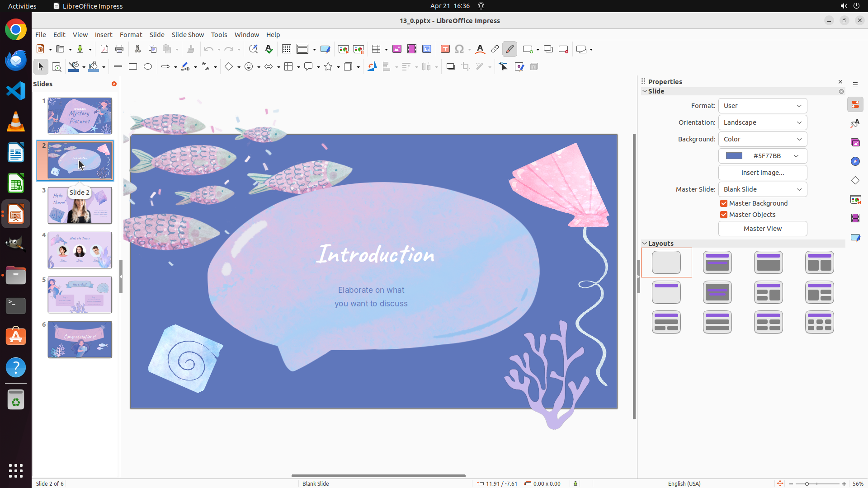Open the Format menu
Viewport: 868px width, 488px height.
pyautogui.click(x=131, y=35)
